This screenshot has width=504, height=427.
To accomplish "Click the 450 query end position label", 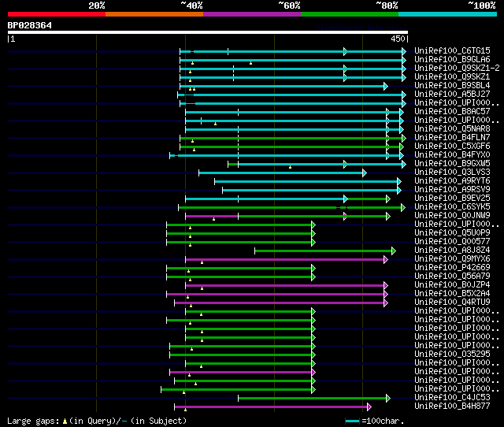I will pos(398,39).
